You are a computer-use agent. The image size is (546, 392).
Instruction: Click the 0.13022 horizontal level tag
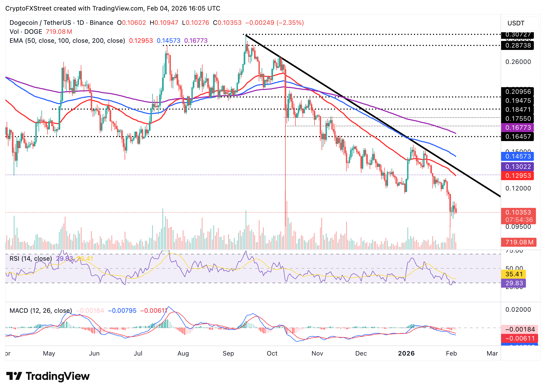517,167
